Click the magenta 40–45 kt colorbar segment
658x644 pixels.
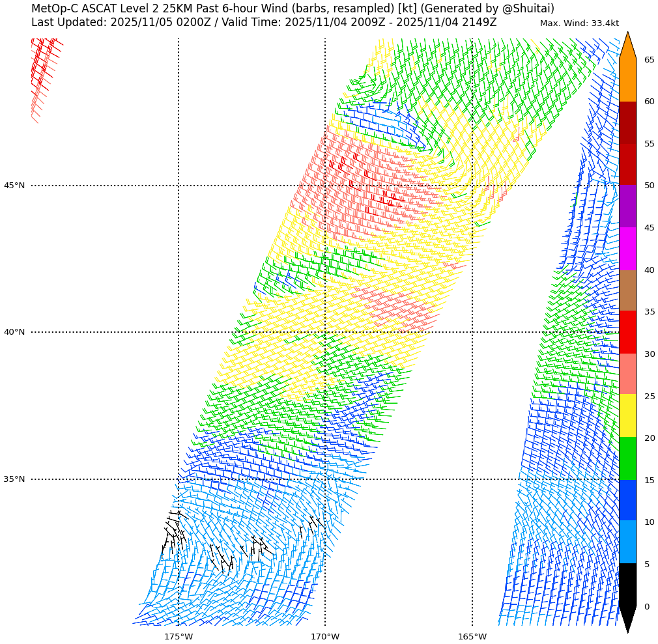[x=627, y=249]
